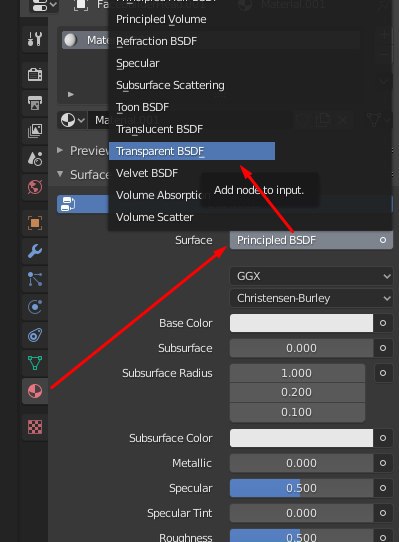
Task: Open the Render properties tab
Action: (35, 74)
